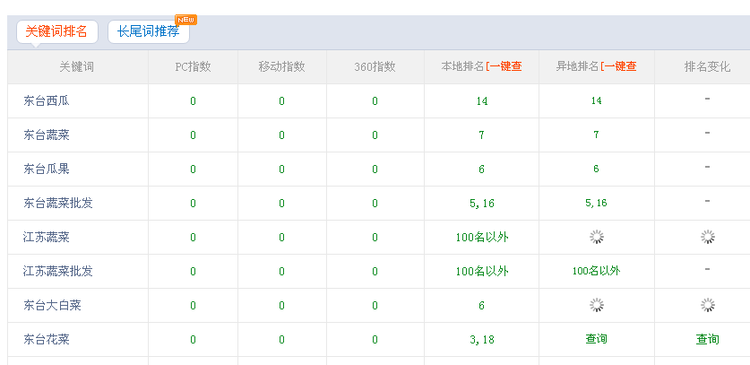This screenshot has width=750, height=365.
Task: Click 360指数 value 0 for 东台花菜
Action: coord(375,340)
